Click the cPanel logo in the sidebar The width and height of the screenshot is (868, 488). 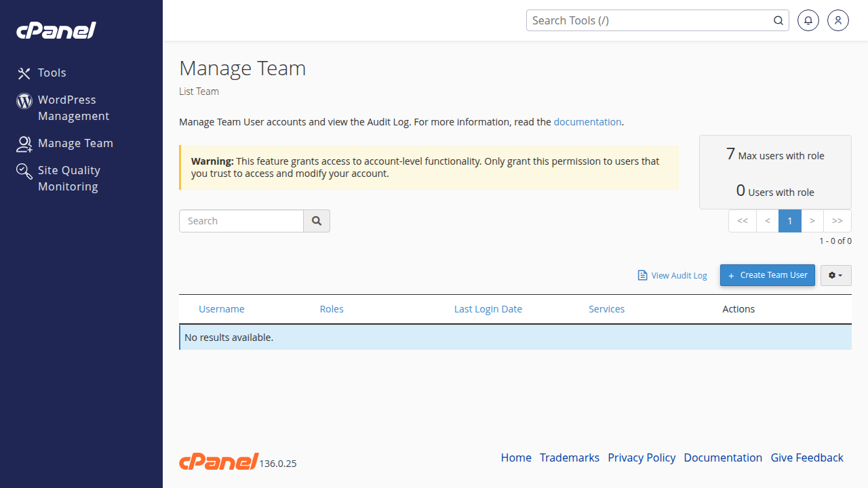[x=56, y=30]
